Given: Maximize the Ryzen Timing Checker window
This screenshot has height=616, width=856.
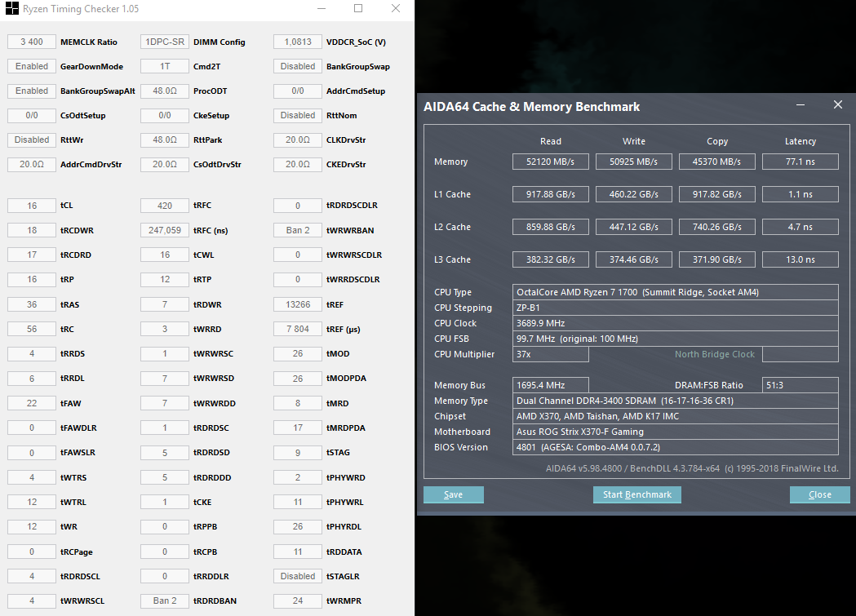Looking at the screenshot, I should pyautogui.click(x=358, y=9).
